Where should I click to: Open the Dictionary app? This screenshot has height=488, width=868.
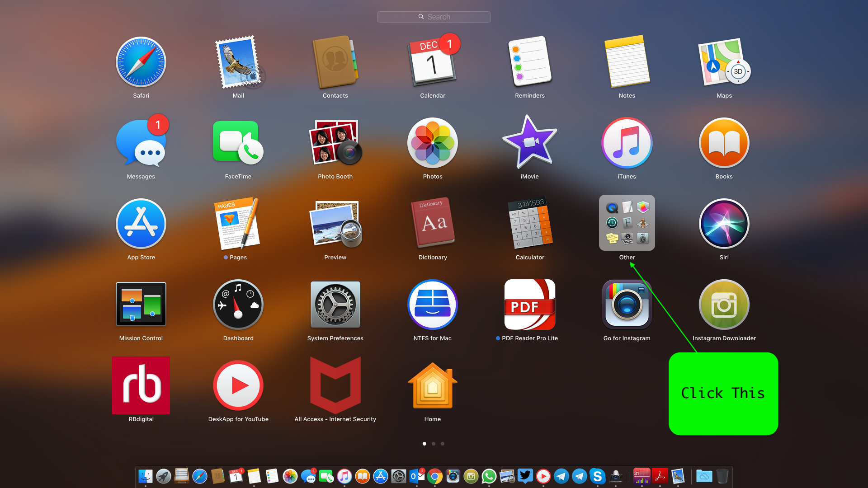click(x=432, y=224)
